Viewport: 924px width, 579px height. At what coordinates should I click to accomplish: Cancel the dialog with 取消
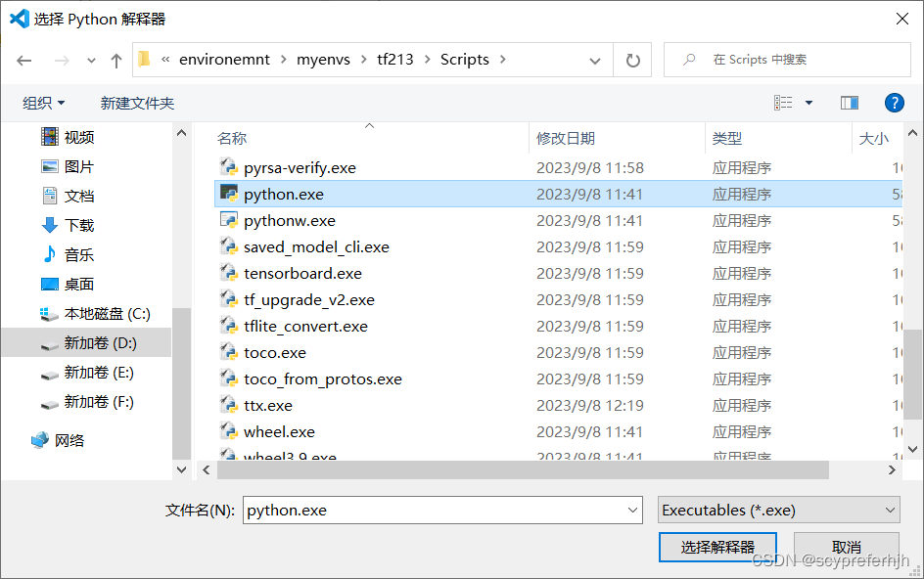[x=847, y=547]
